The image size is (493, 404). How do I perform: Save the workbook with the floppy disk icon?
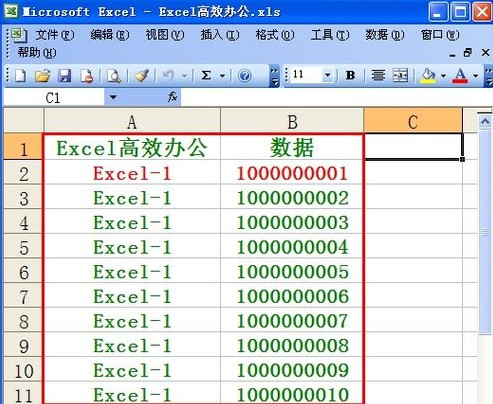tap(64, 76)
